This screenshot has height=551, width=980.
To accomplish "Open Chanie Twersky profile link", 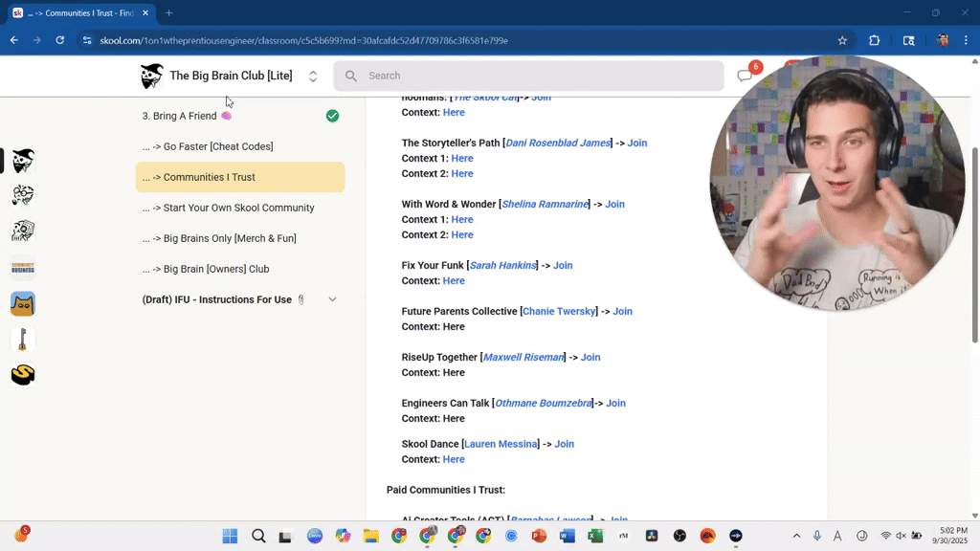I will pos(559,311).
